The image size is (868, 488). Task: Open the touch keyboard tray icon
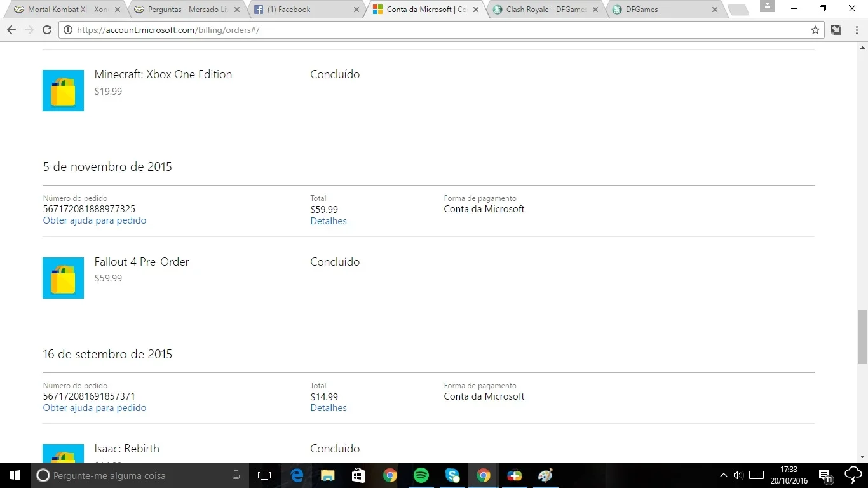point(757,475)
